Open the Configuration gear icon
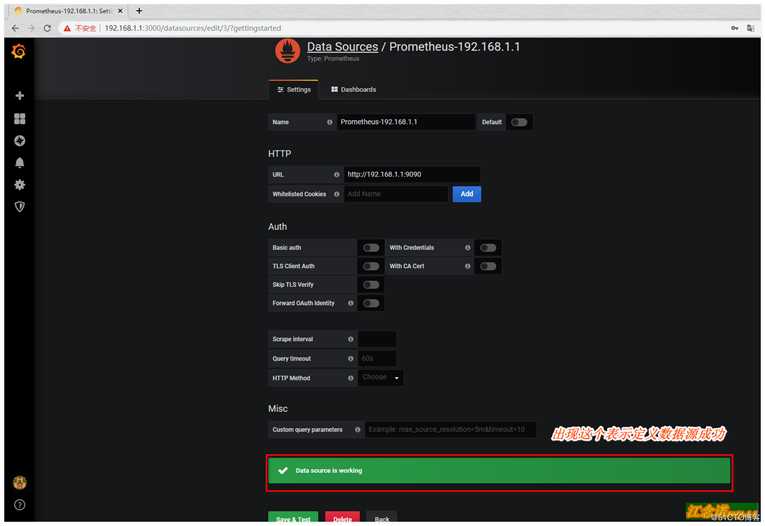Image resolution: width=765 pixels, height=526 pixels. click(x=20, y=184)
